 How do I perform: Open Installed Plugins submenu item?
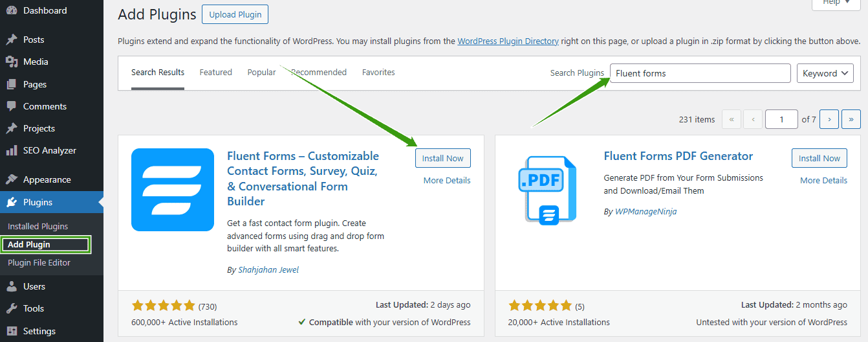tap(38, 226)
